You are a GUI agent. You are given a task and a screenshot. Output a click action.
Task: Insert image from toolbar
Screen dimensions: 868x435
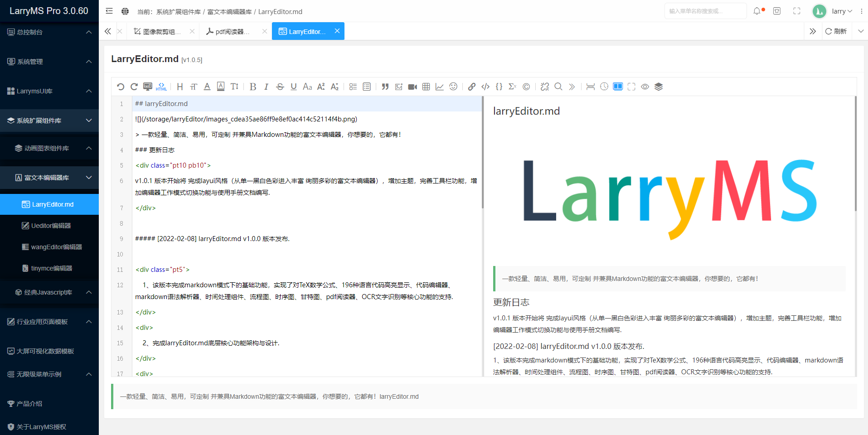pyautogui.click(x=399, y=87)
